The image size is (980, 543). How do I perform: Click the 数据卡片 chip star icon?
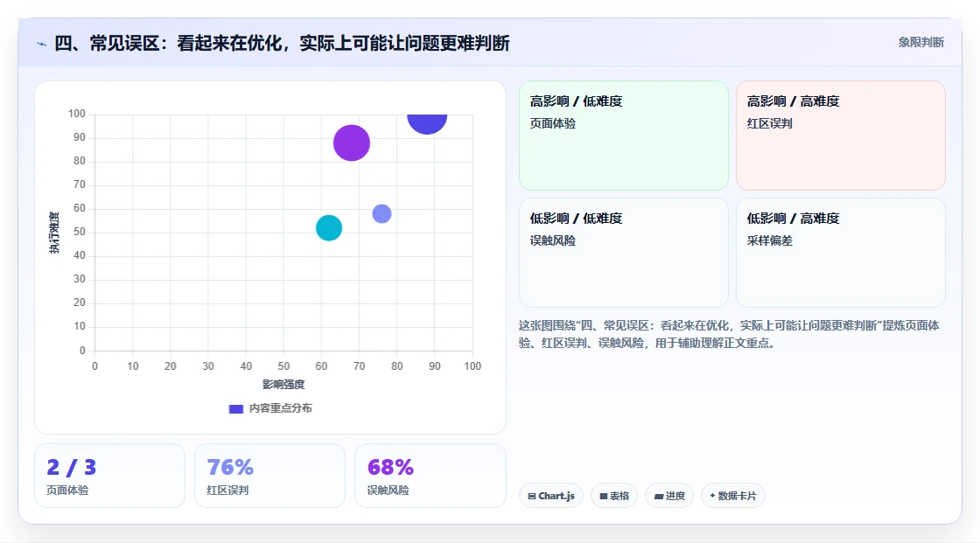(712, 496)
